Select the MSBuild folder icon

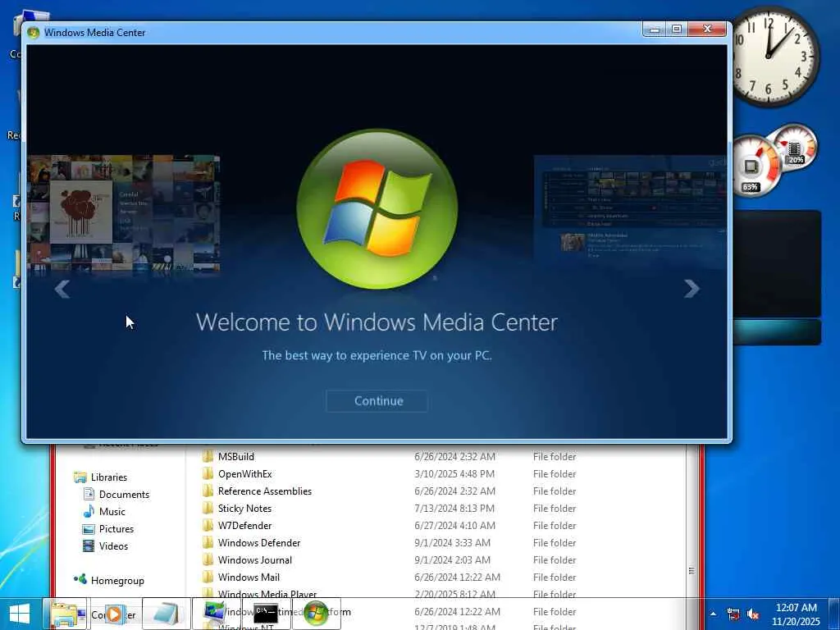coord(208,456)
